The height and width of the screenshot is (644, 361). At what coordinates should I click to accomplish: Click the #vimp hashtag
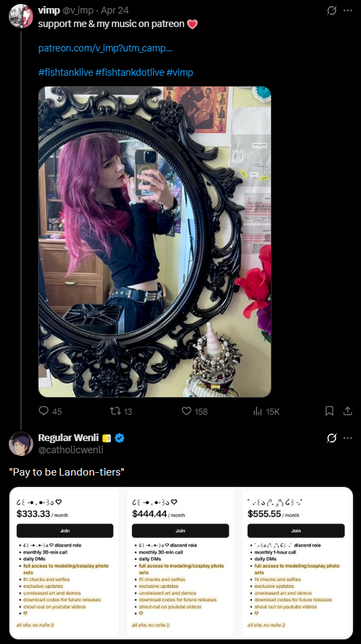pos(179,72)
